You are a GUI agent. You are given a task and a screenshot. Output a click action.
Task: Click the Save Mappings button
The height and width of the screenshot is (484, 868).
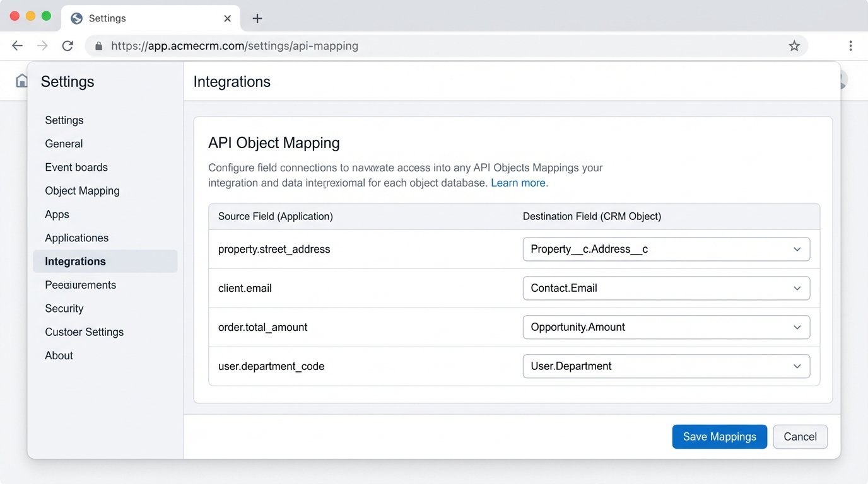(719, 436)
